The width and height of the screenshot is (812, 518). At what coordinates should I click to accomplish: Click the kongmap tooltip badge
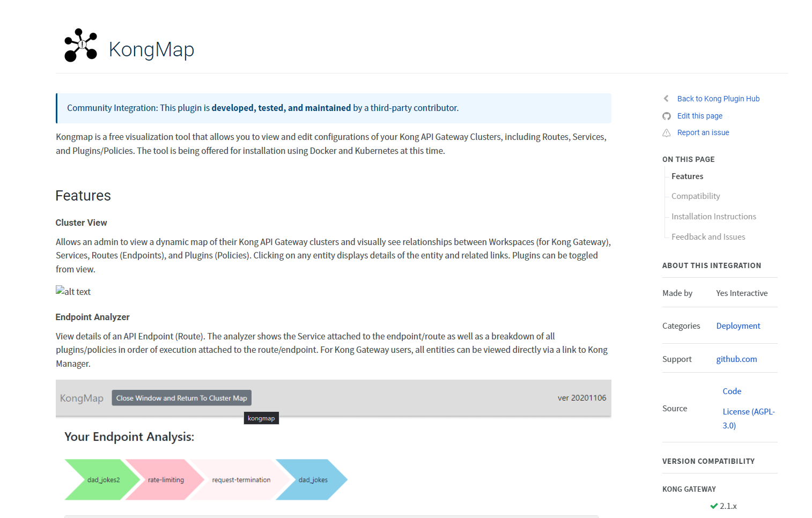click(261, 418)
